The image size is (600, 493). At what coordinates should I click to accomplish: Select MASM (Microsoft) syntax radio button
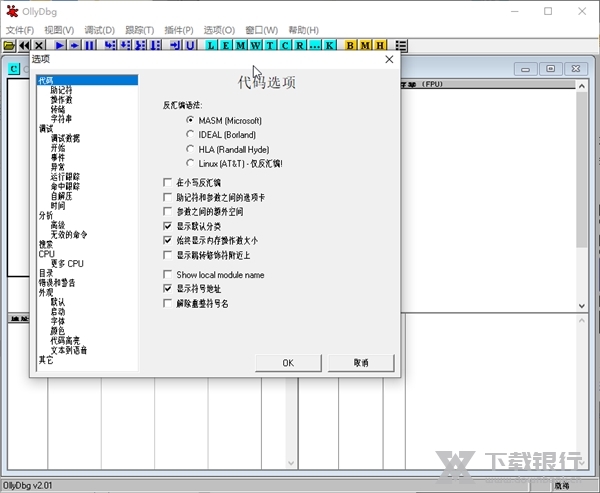[x=190, y=120]
